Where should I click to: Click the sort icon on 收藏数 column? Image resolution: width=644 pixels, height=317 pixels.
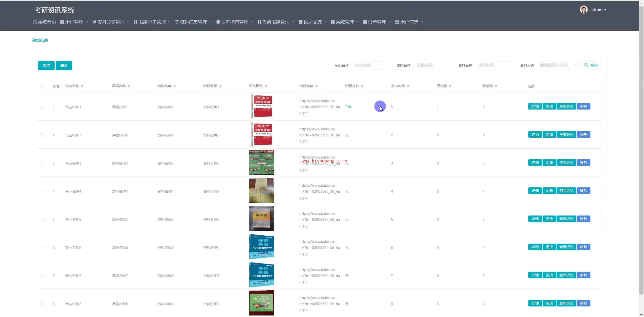(x=496, y=86)
